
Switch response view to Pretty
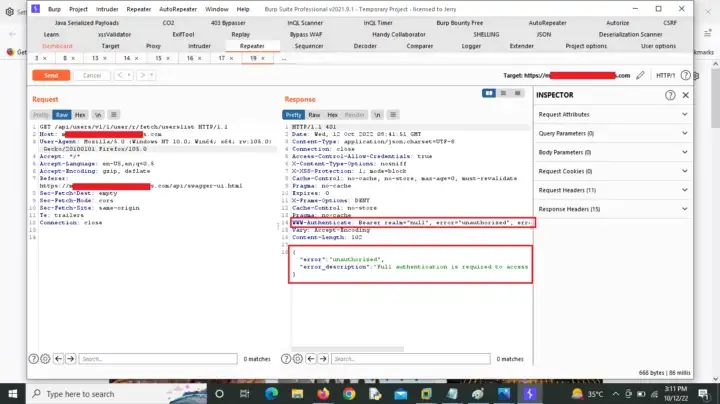293,115
